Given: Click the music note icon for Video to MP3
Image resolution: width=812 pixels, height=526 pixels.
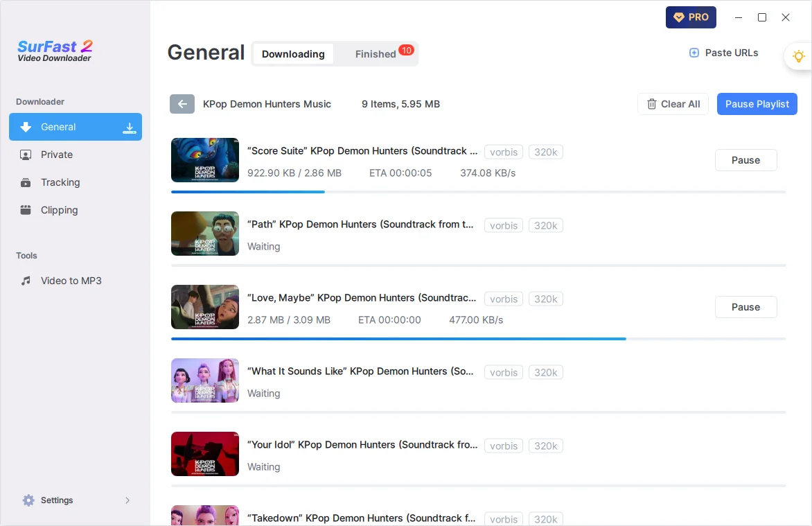Looking at the screenshot, I should [x=26, y=281].
